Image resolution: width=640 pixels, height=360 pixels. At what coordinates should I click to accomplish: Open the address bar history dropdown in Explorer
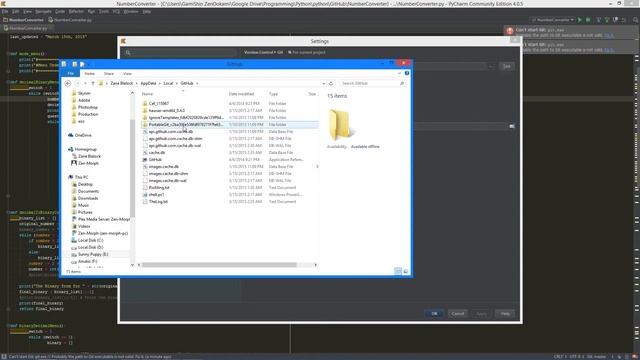(x=324, y=83)
